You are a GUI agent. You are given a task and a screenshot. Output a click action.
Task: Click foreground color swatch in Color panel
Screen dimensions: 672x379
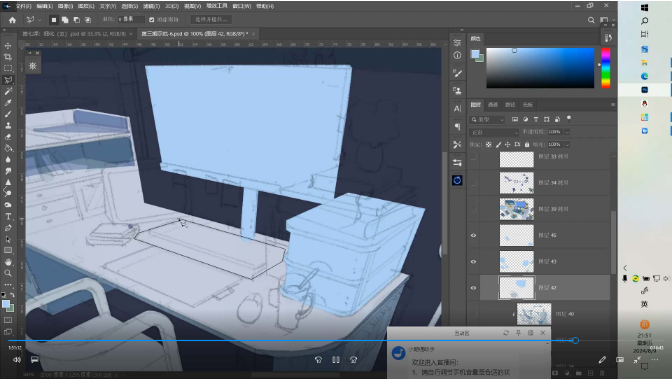point(475,54)
